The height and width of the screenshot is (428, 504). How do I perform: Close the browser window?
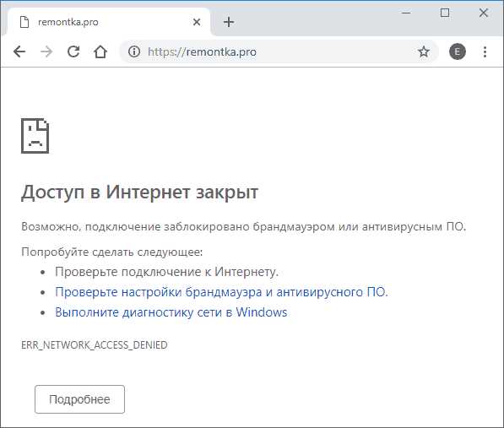[x=483, y=14]
